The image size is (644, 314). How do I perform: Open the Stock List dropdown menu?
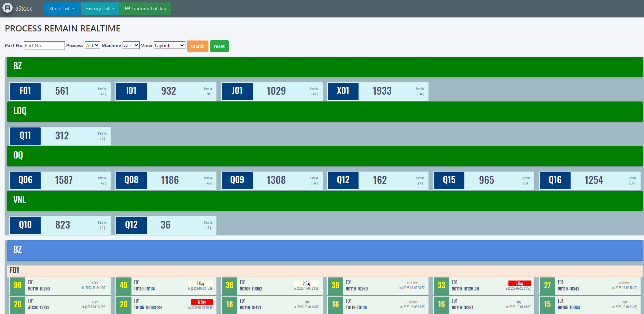(62, 9)
